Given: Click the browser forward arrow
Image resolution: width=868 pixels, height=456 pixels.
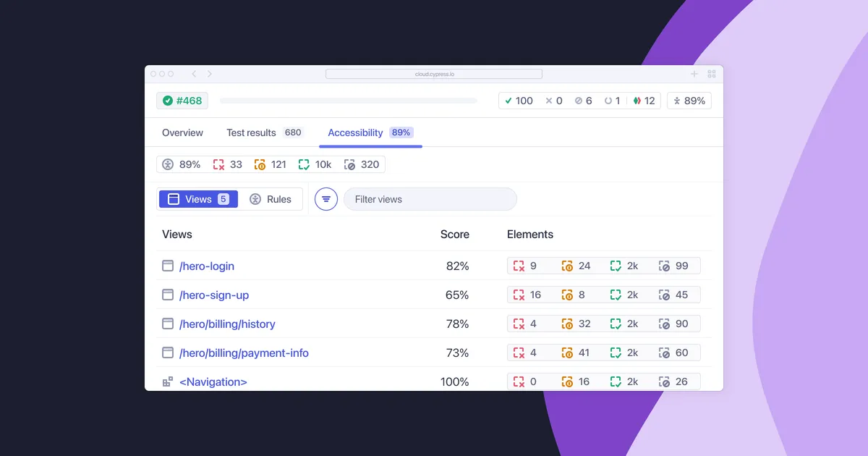Looking at the screenshot, I should click(210, 74).
